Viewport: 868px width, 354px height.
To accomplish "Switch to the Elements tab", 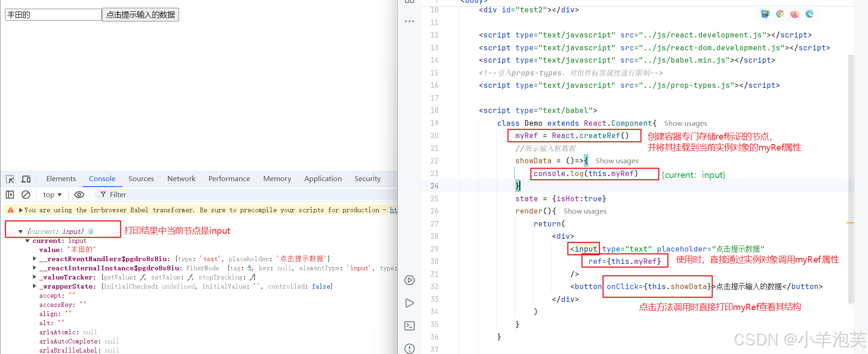I will coord(61,179).
